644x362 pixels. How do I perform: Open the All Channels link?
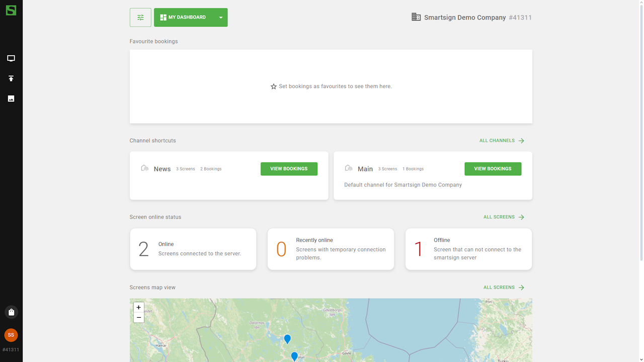point(502,141)
